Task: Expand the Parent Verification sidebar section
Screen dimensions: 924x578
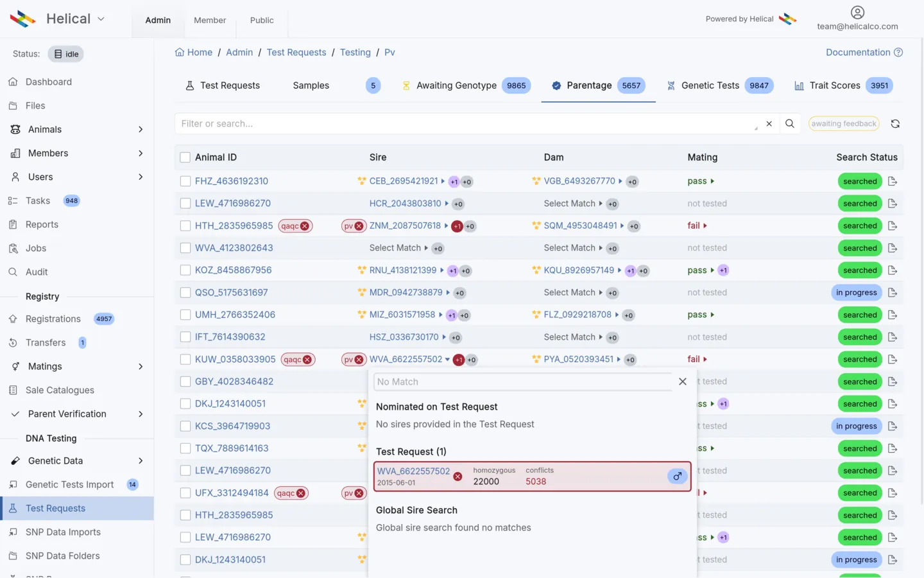Action: click(x=141, y=414)
